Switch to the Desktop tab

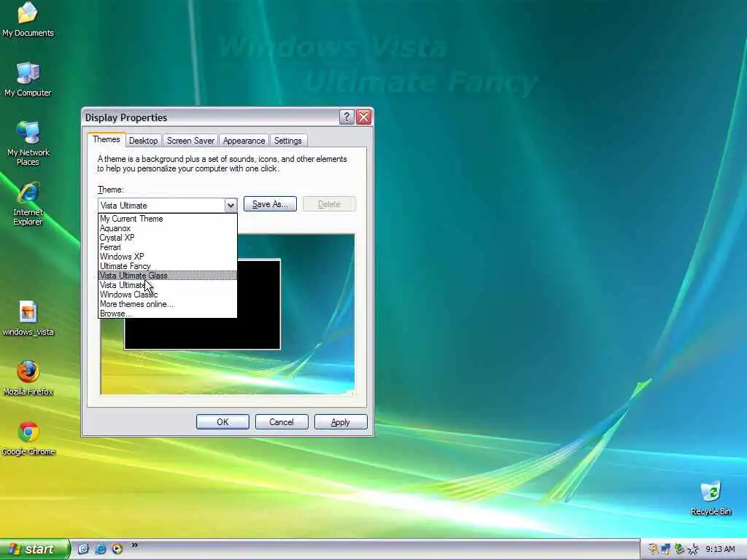click(143, 141)
